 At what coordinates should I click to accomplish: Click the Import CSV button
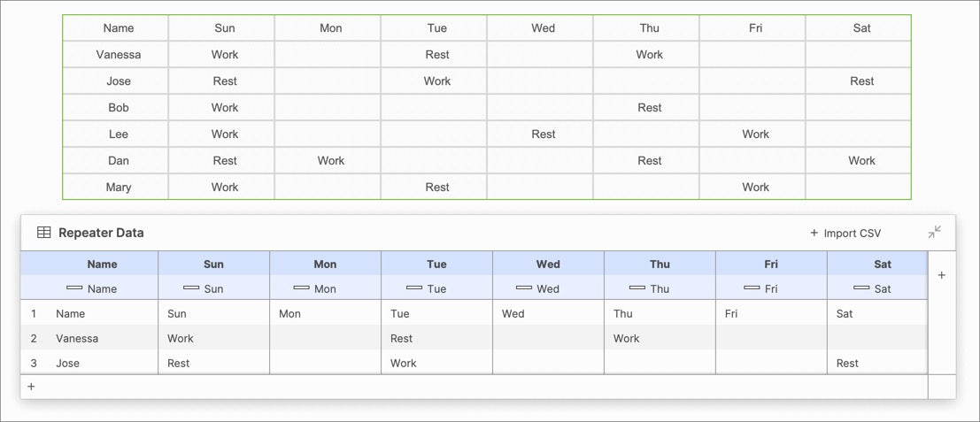845,233
